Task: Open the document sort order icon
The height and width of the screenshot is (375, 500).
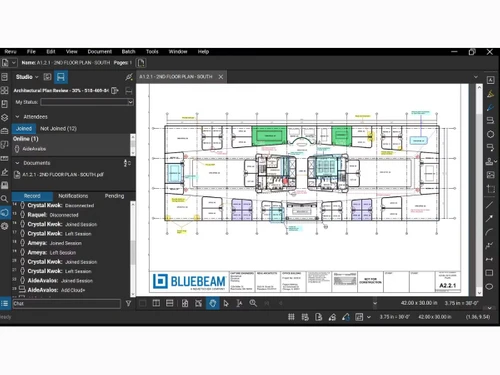Action: tap(127, 163)
